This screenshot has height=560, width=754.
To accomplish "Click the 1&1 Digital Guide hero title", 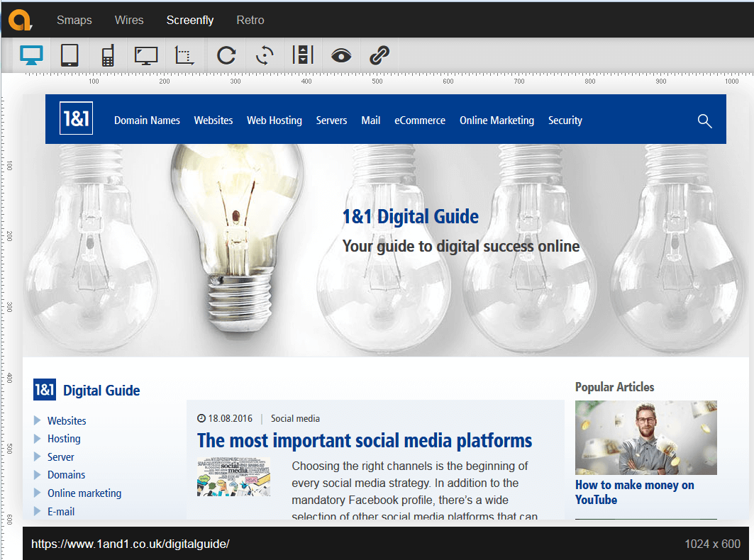I will point(410,217).
